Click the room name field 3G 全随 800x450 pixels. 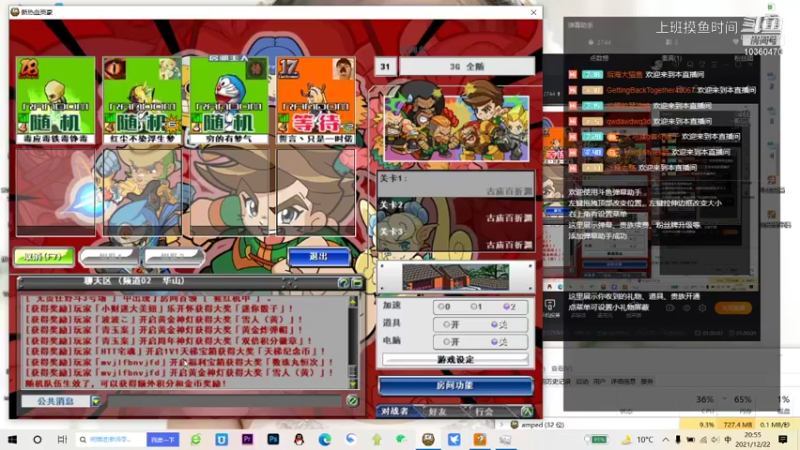point(467,66)
